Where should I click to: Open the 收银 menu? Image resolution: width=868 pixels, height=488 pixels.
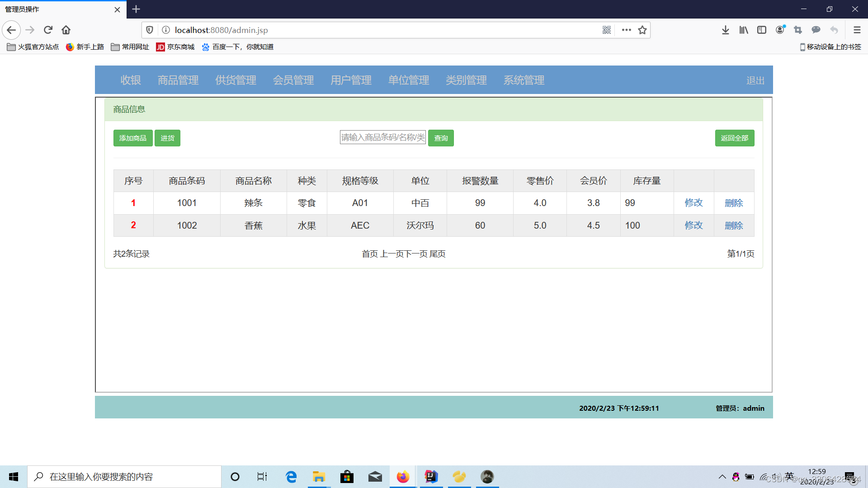click(x=131, y=80)
